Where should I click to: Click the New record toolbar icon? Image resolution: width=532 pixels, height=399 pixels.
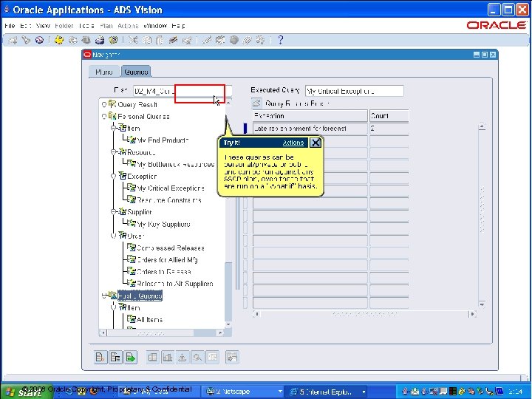13,40
